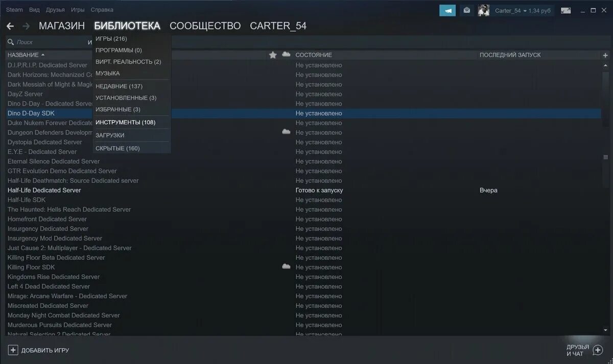The image size is (613, 364).
Task: Select Eternal Silence Dedicated Server
Action: tap(54, 161)
